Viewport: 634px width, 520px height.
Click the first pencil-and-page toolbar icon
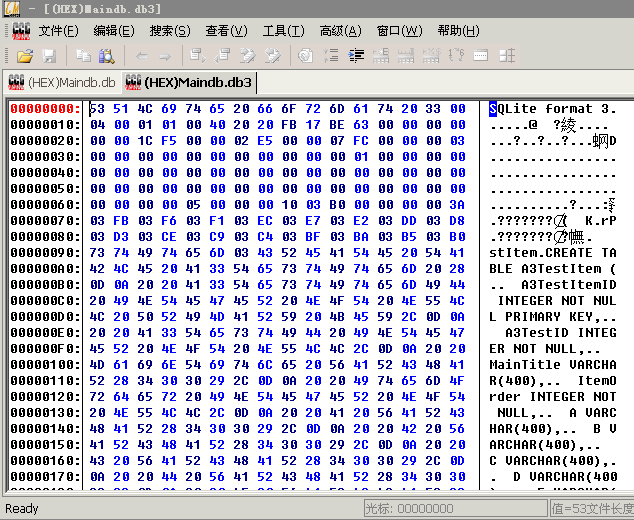(247, 56)
